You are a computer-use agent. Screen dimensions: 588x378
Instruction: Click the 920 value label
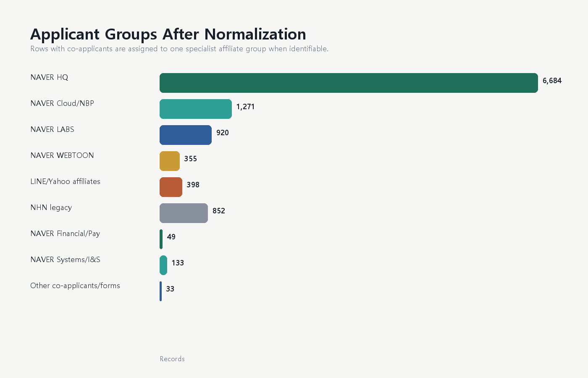[222, 133]
